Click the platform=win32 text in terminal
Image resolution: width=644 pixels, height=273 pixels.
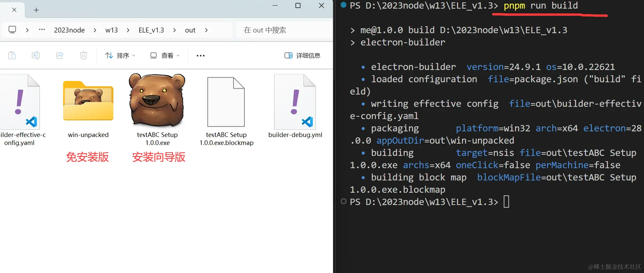click(493, 128)
